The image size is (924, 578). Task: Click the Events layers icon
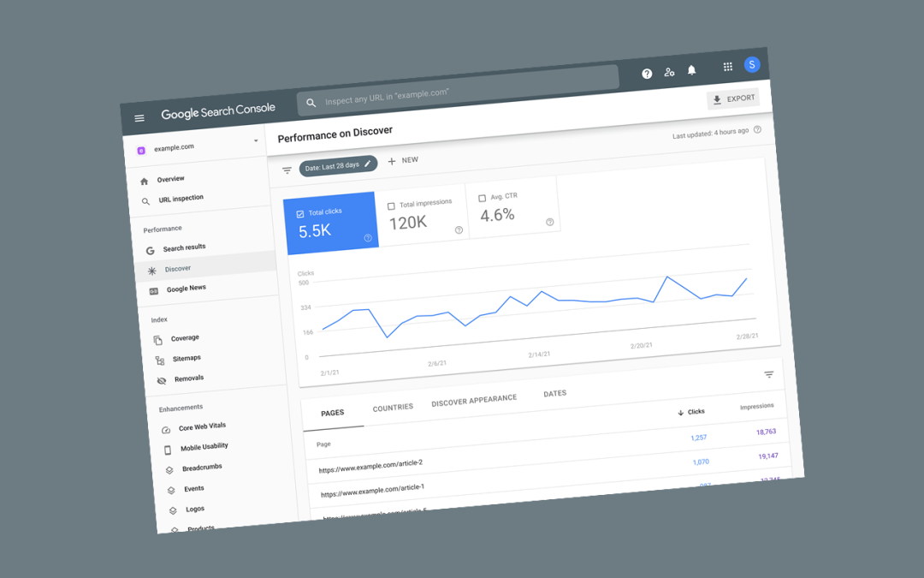click(171, 491)
